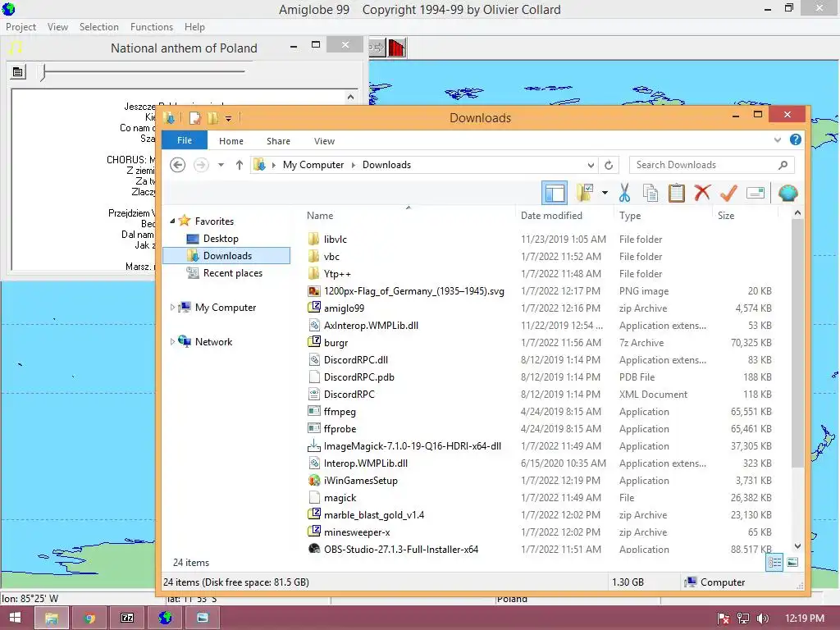840x630 pixels.
Task: Click into the Search Downloads field
Action: pos(711,165)
